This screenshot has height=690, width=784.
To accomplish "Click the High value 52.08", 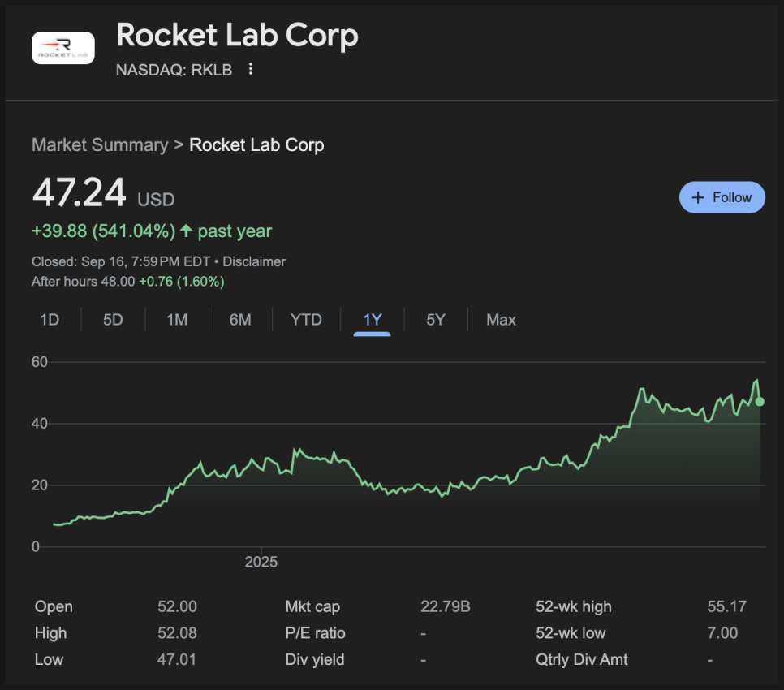I will click(177, 633).
